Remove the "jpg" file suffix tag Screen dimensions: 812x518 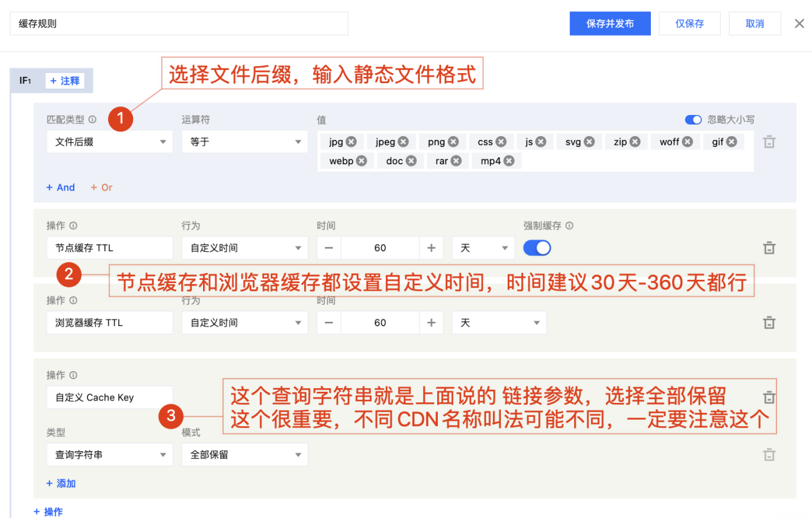[351, 141]
